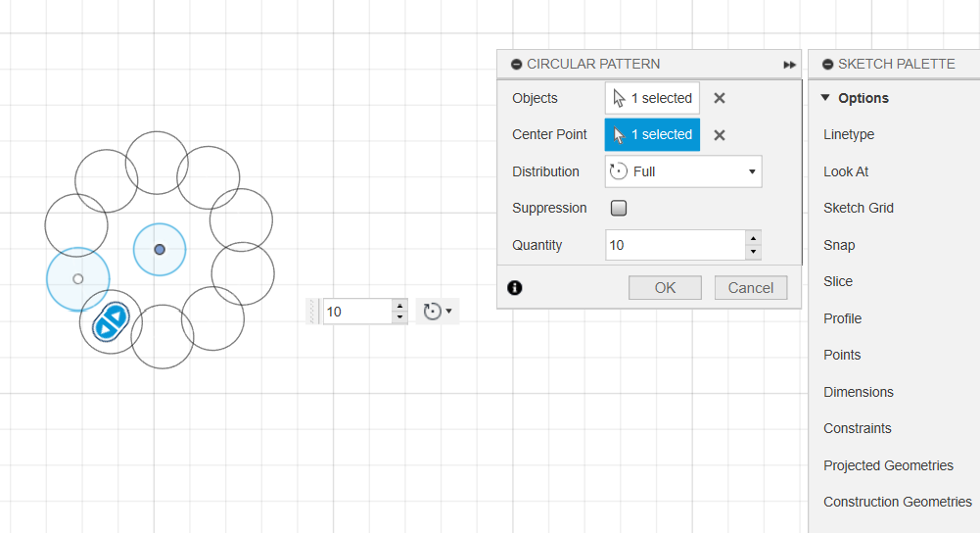Click the on-canvas quantity input field
This screenshot has width=980, height=533.
click(x=358, y=312)
